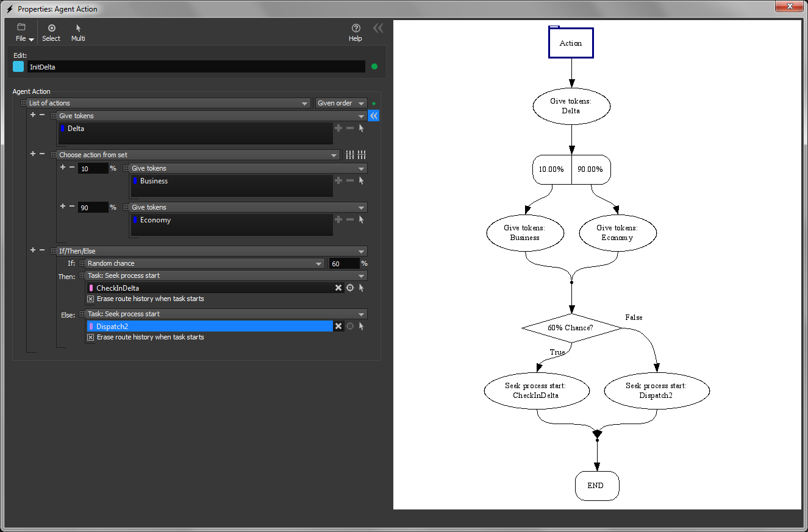Open the Given order dropdown
Image resolution: width=808 pixels, height=532 pixels.
[341, 104]
